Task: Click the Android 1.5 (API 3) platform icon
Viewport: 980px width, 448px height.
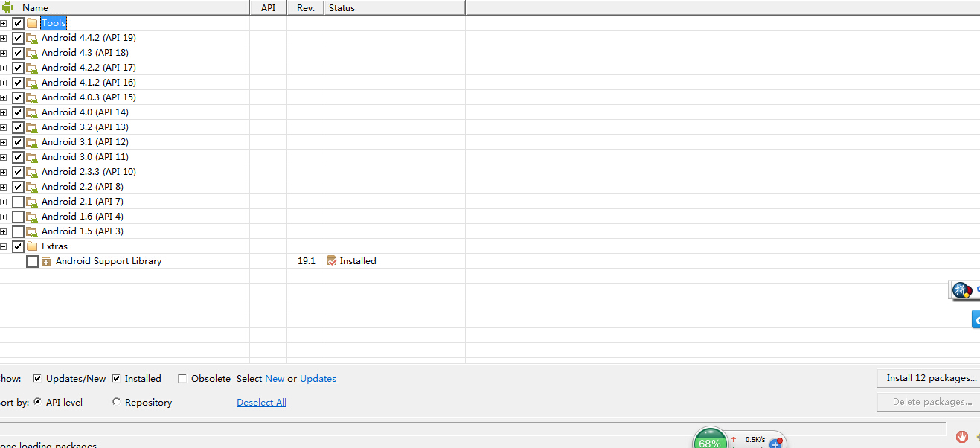Action: click(x=32, y=231)
